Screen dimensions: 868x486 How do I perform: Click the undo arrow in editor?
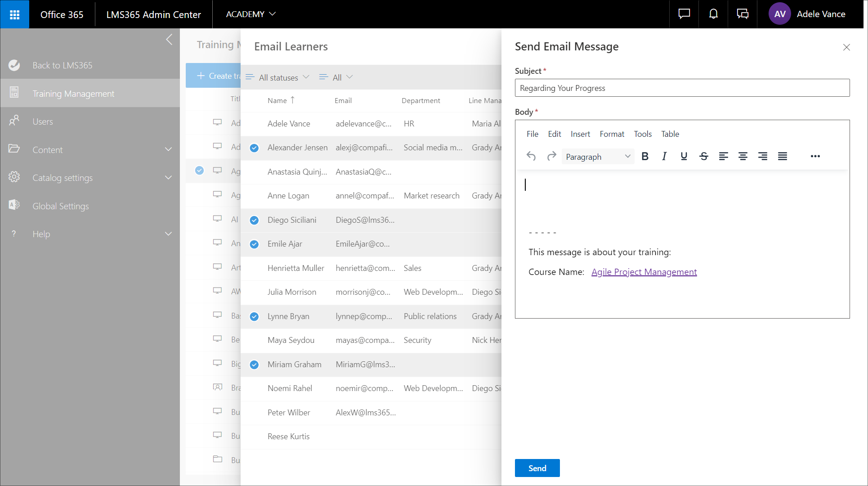point(531,156)
